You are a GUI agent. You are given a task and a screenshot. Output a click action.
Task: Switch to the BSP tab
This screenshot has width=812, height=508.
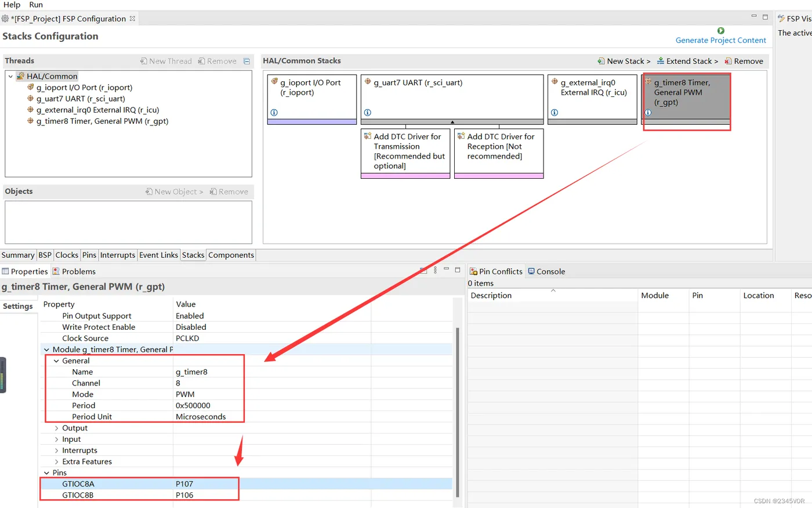(x=45, y=255)
